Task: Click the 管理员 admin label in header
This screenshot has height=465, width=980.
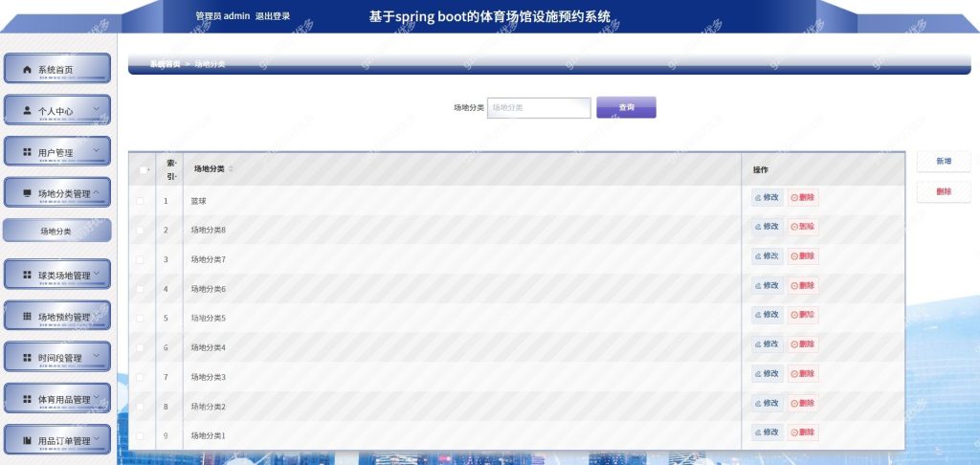Action: click(222, 16)
